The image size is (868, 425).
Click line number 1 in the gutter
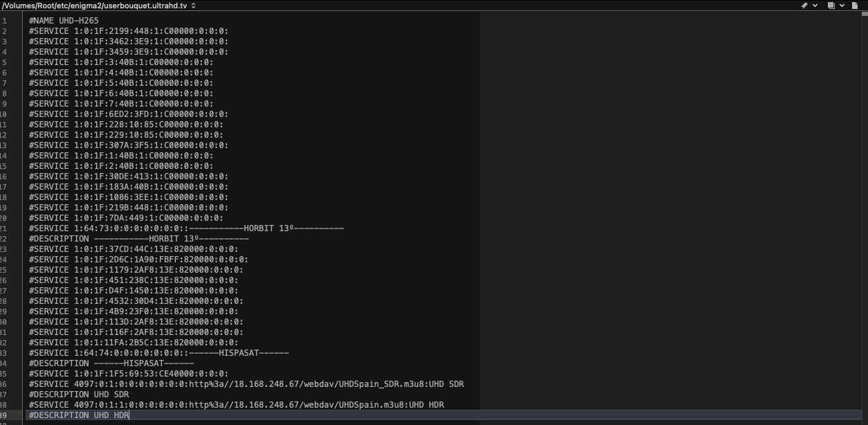tap(5, 21)
